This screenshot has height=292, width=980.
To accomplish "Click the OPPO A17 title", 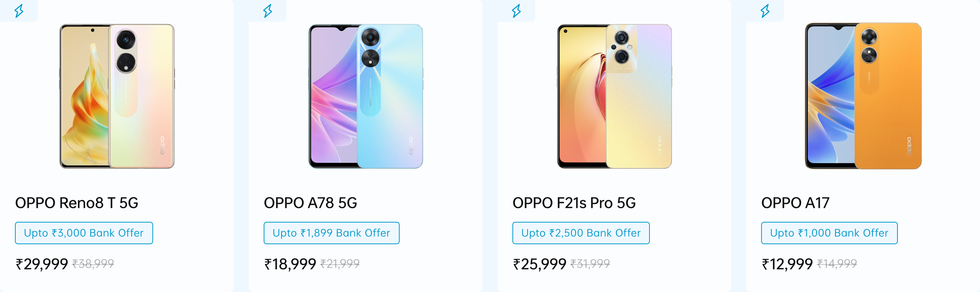I will [x=795, y=203].
